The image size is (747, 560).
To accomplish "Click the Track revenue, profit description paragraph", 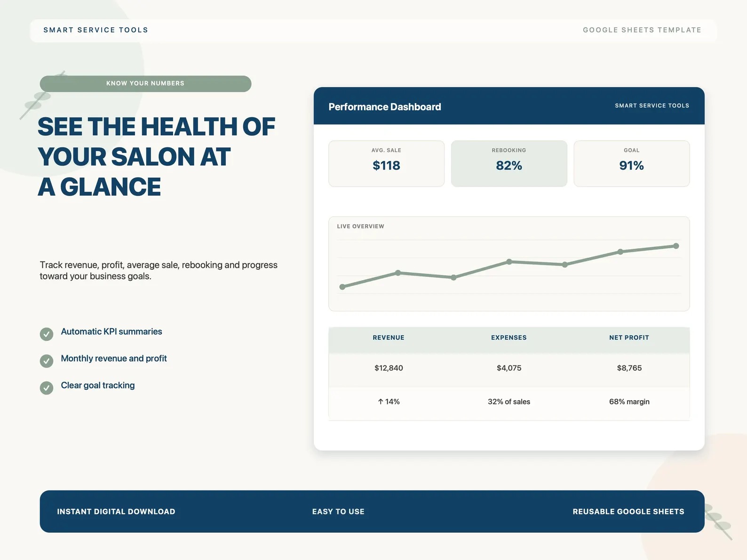I will coord(159,270).
